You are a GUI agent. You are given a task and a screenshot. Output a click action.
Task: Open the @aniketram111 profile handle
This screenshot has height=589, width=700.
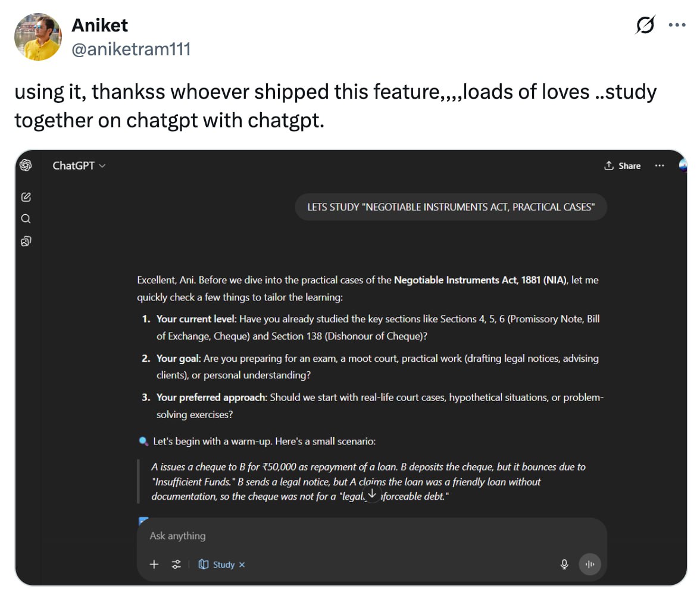131,49
